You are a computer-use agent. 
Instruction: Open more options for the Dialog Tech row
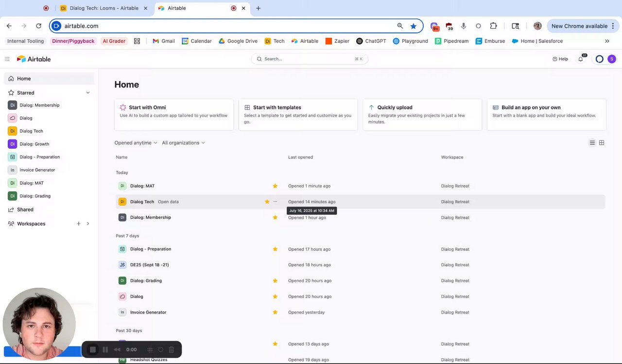275,202
